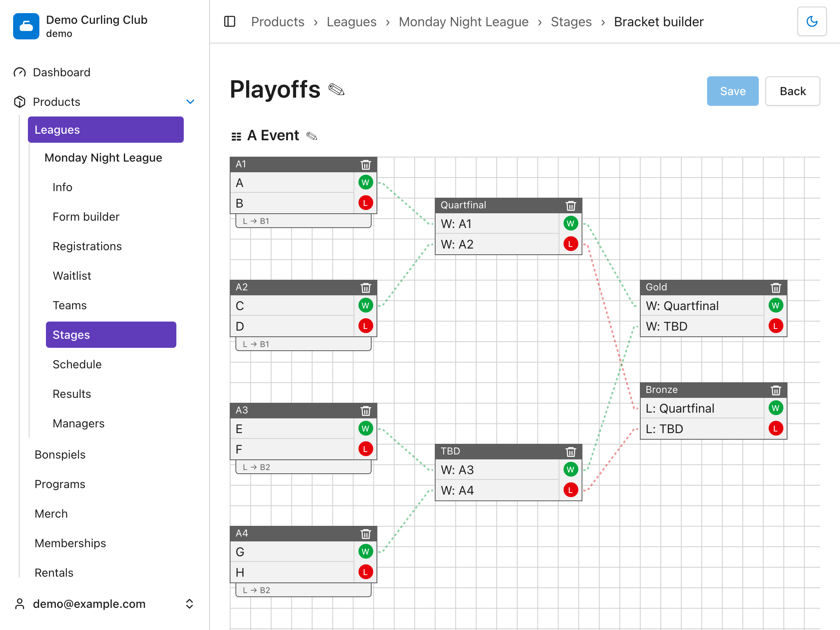This screenshot has height=630, width=840.
Task: Delete the Quartfinal game using trash icon
Action: tap(571, 205)
